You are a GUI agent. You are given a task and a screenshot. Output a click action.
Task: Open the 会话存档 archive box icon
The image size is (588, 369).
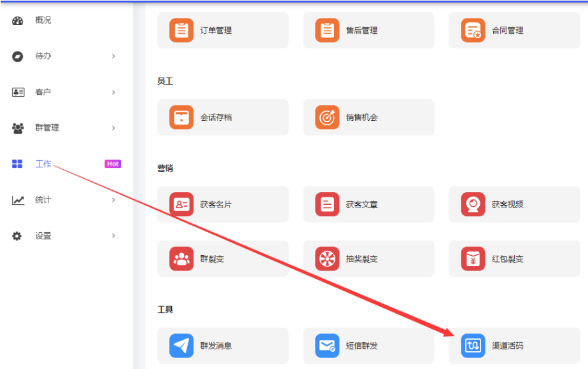(x=181, y=117)
